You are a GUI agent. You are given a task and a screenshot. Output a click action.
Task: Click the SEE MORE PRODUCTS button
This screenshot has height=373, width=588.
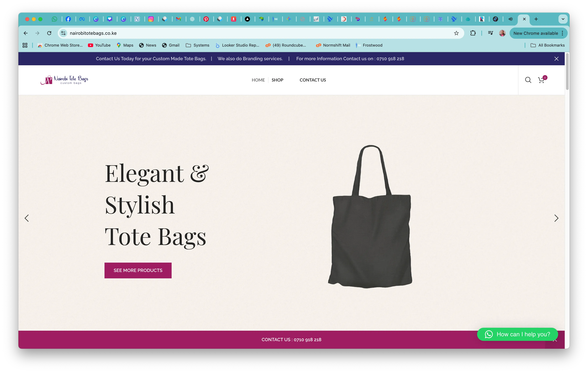coord(138,270)
